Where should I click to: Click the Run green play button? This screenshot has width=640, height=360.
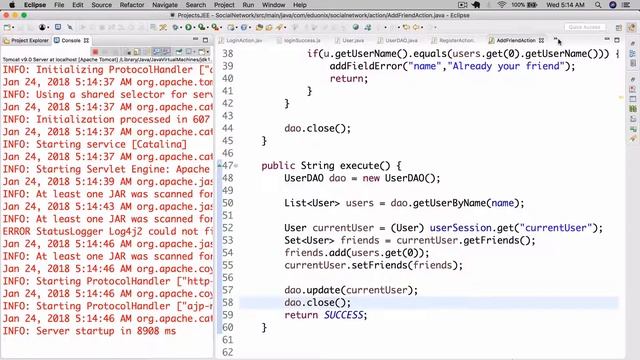click(188, 27)
